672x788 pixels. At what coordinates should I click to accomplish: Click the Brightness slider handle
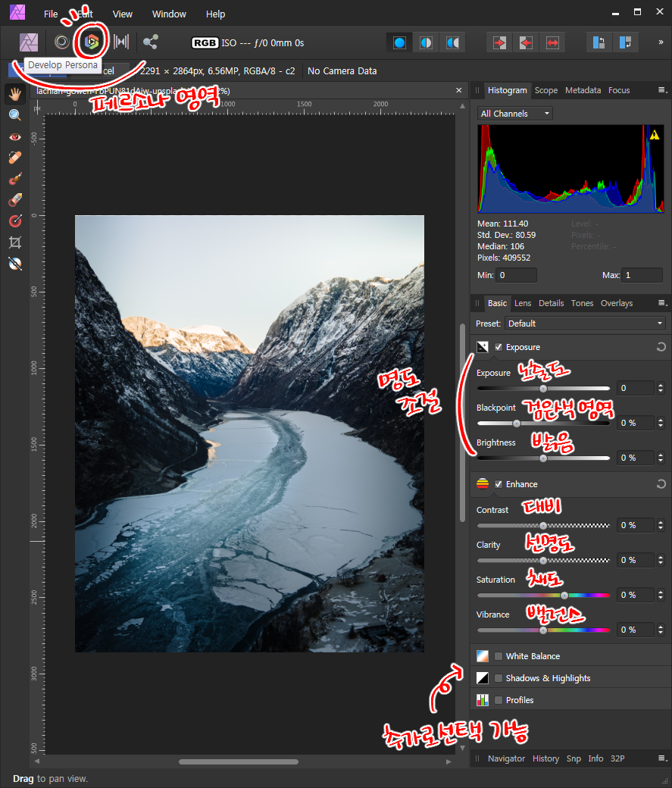pos(542,458)
